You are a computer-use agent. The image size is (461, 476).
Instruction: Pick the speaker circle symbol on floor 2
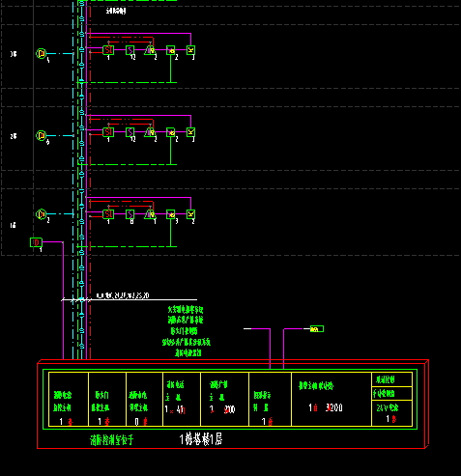coord(42,136)
